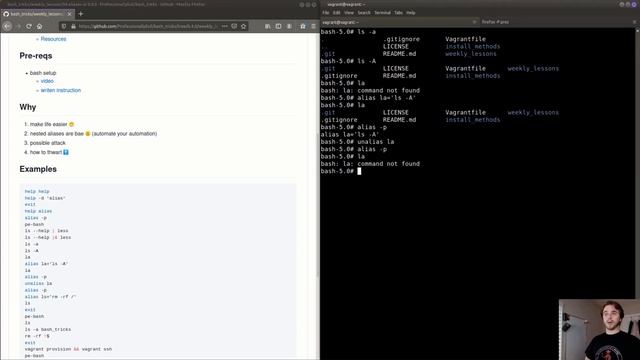Open the terminal View menu

click(x=349, y=13)
